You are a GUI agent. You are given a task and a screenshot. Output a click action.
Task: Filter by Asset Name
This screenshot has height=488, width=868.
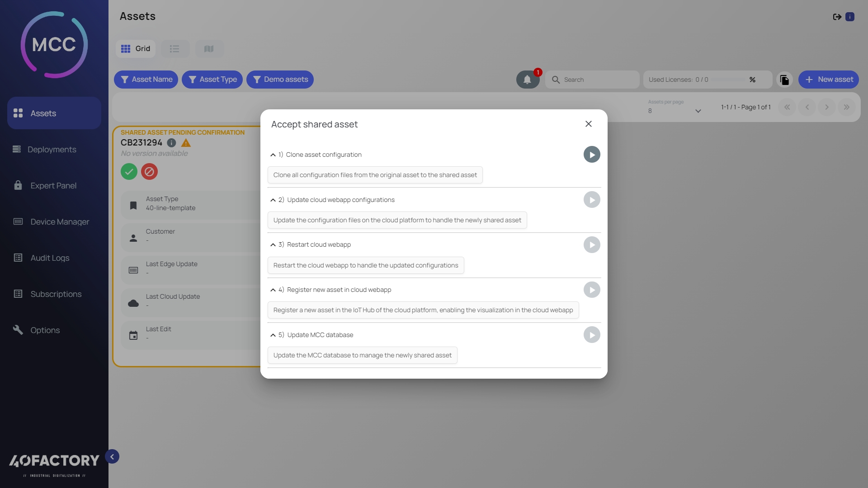point(146,80)
